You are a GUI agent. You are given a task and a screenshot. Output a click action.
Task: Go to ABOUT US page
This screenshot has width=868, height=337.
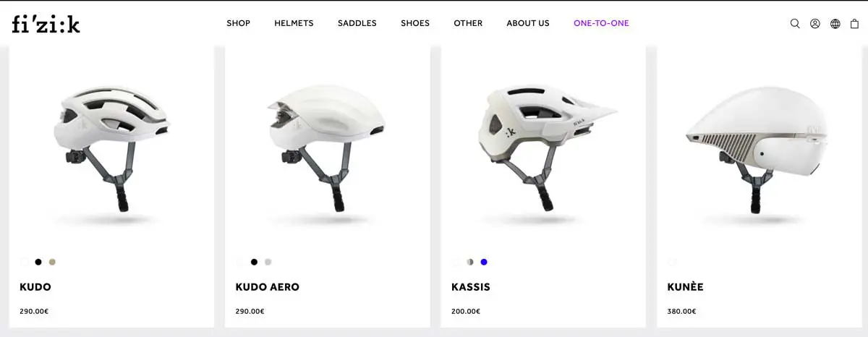(x=528, y=23)
